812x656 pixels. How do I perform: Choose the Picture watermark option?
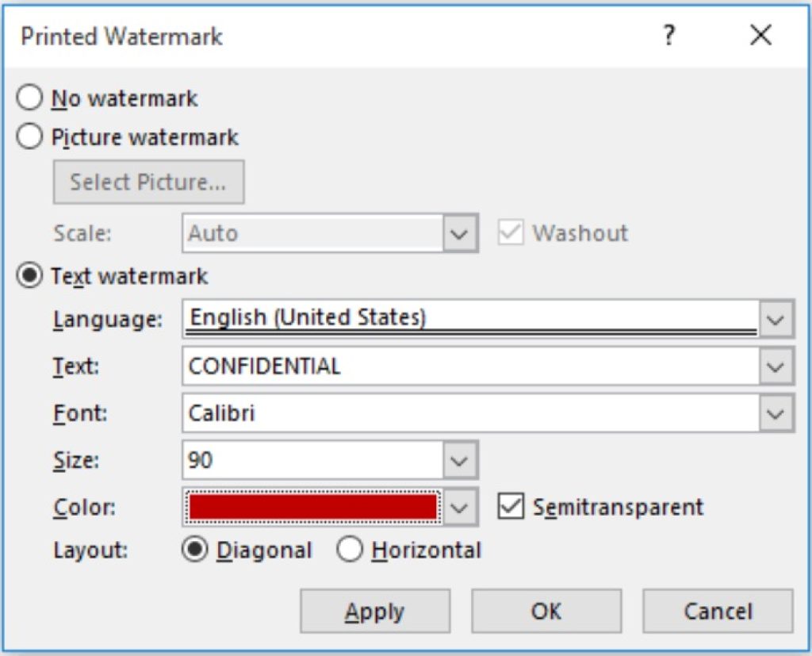tap(30, 136)
